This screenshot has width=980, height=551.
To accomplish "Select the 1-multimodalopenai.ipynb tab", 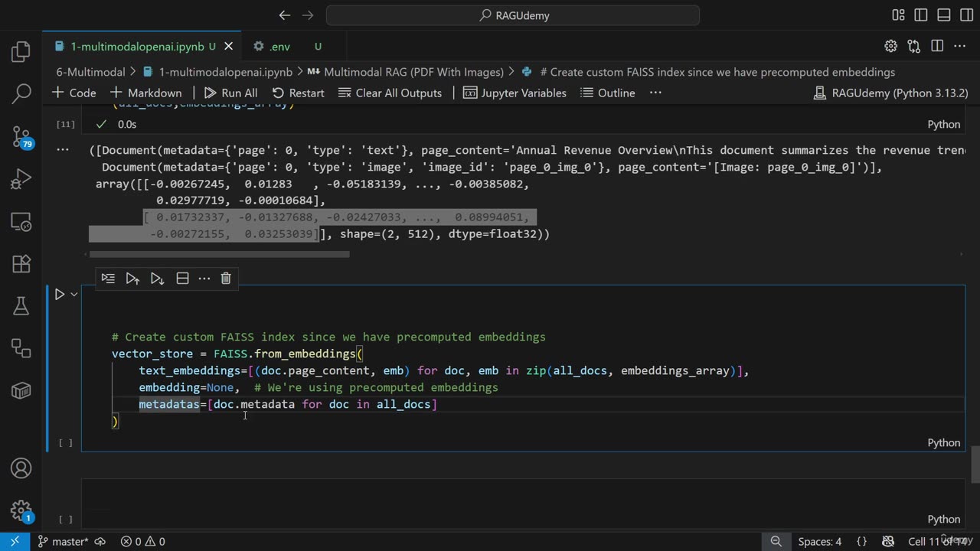I will 137,47.
